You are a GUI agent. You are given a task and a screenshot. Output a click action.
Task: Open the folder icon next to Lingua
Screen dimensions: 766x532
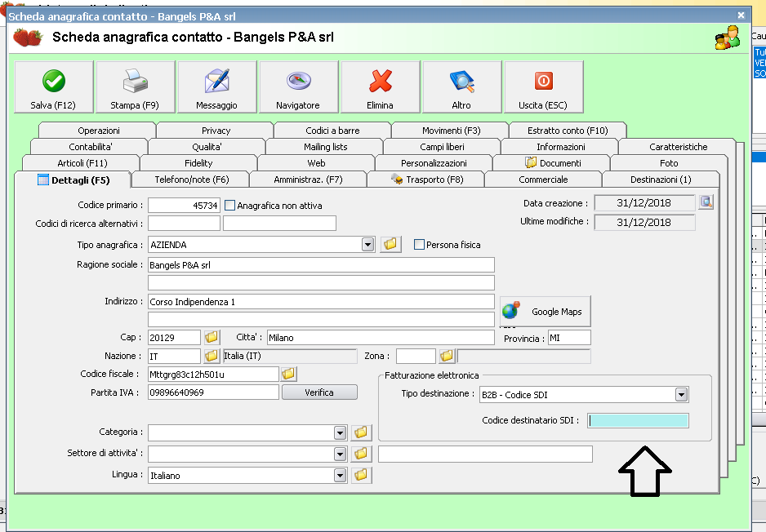pos(361,475)
